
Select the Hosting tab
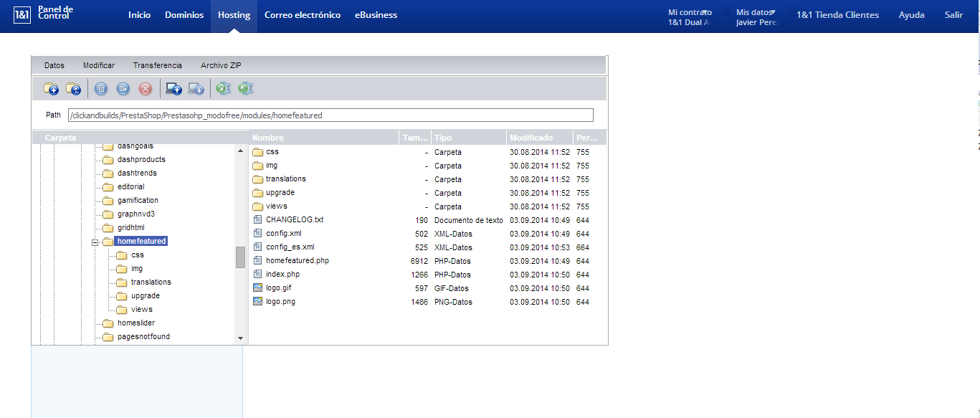pyautogui.click(x=234, y=15)
